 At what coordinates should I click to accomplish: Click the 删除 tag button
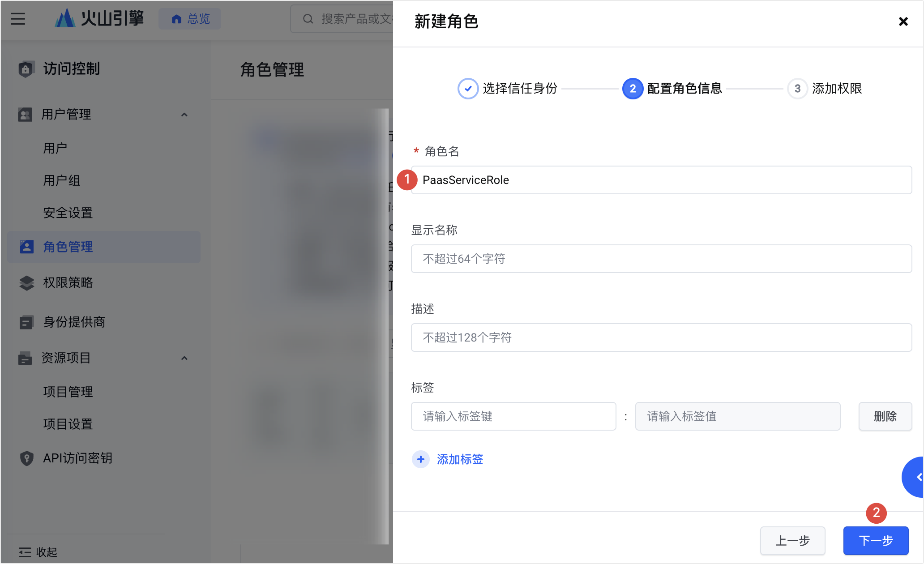pos(885,416)
